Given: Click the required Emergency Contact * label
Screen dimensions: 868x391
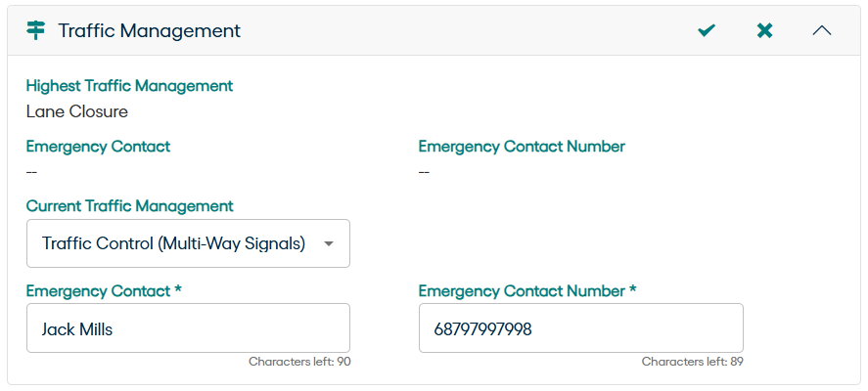Looking at the screenshot, I should click(105, 291).
